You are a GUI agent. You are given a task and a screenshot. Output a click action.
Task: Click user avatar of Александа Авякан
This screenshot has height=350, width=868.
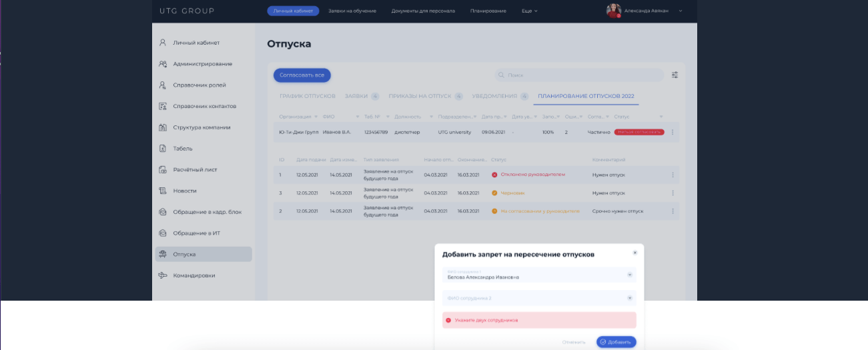click(x=612, y=11)
